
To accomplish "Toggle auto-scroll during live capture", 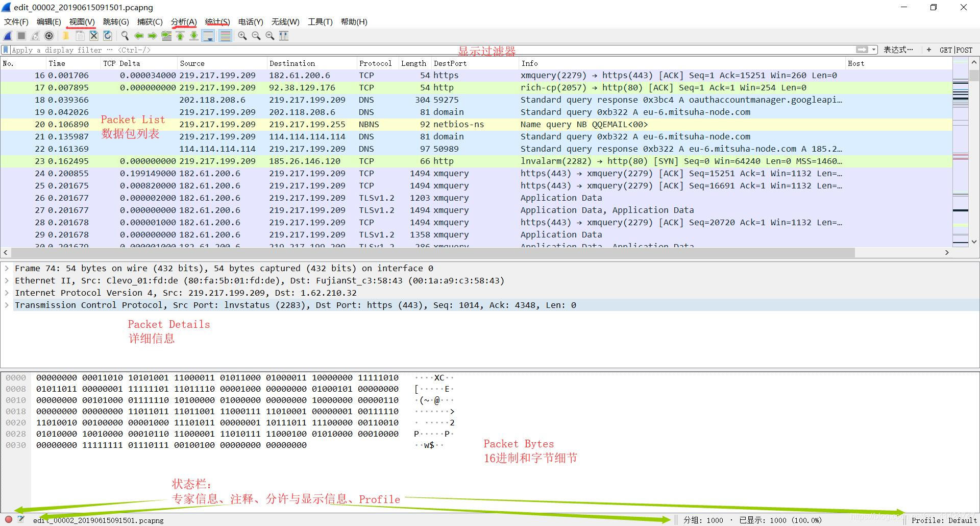I will (208, 36).
